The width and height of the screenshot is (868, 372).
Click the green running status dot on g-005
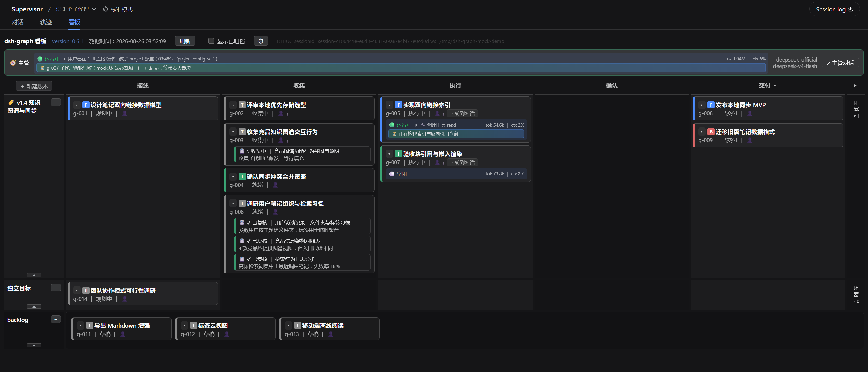[392, 125]
